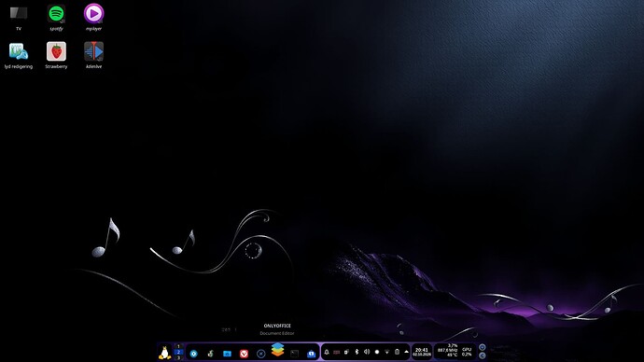Click the lower round button at panel end
644x362 pixels.
click(483, 355)
